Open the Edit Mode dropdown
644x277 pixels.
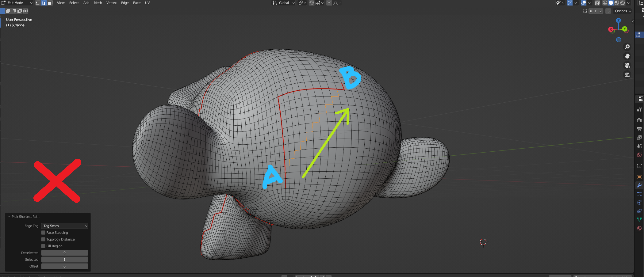coord(17,3)
